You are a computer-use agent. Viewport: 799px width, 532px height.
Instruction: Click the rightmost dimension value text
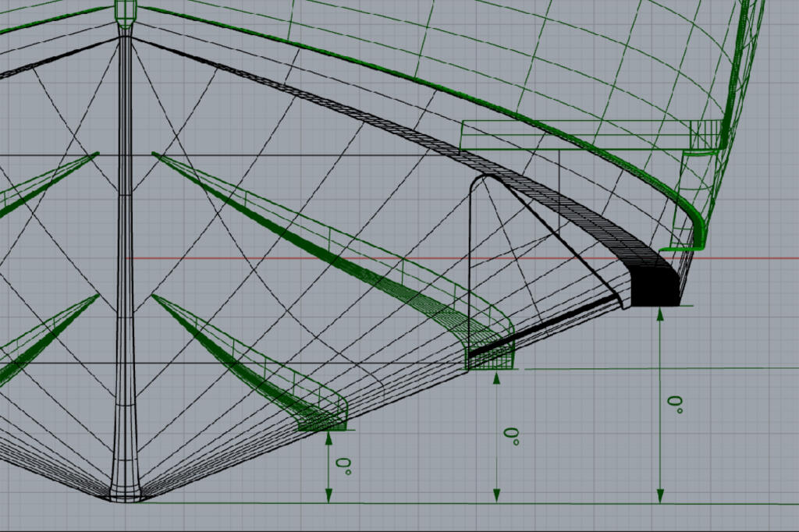[x=675, y=404]
